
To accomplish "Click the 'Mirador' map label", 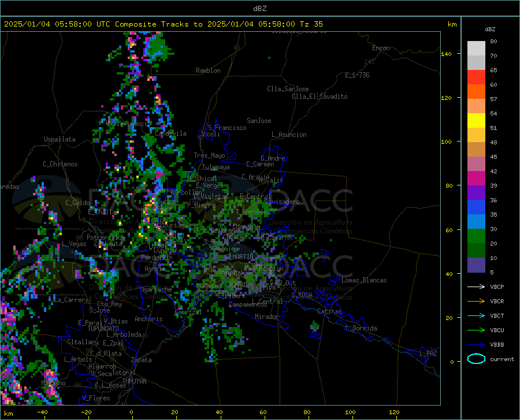I will click(267, 317).
